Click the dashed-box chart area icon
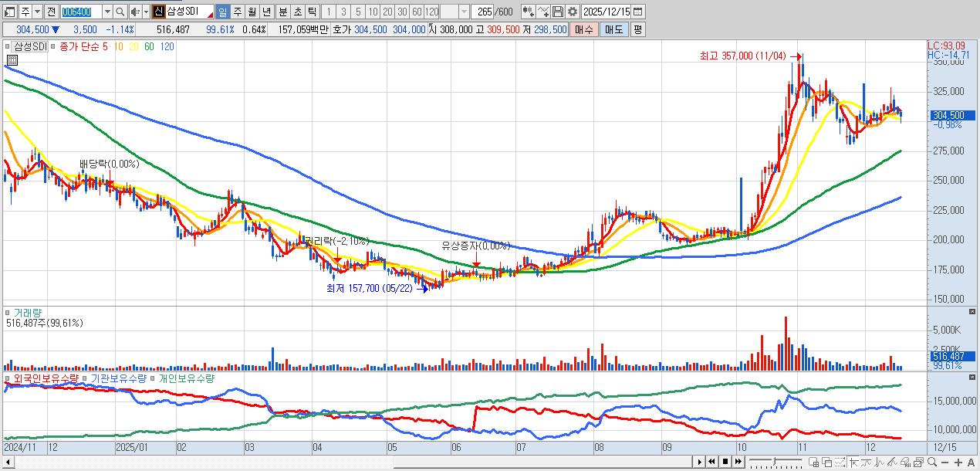The width and height of the screenshot is (980, 471). pos(840,462)
